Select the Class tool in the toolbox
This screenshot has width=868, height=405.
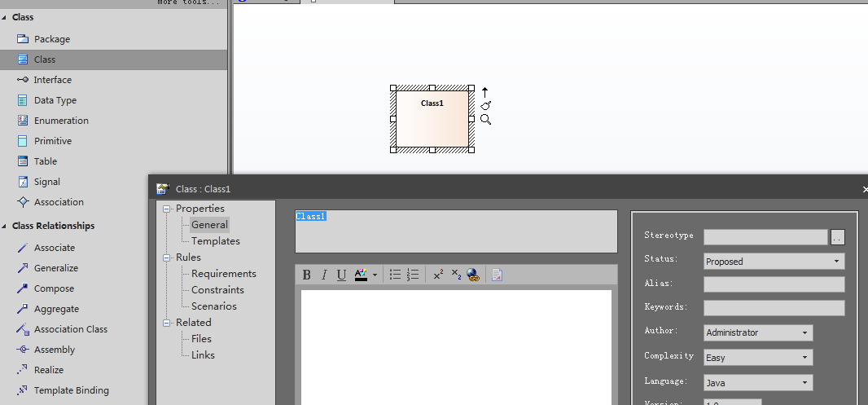pyautogui.click(x=113, y=59)
